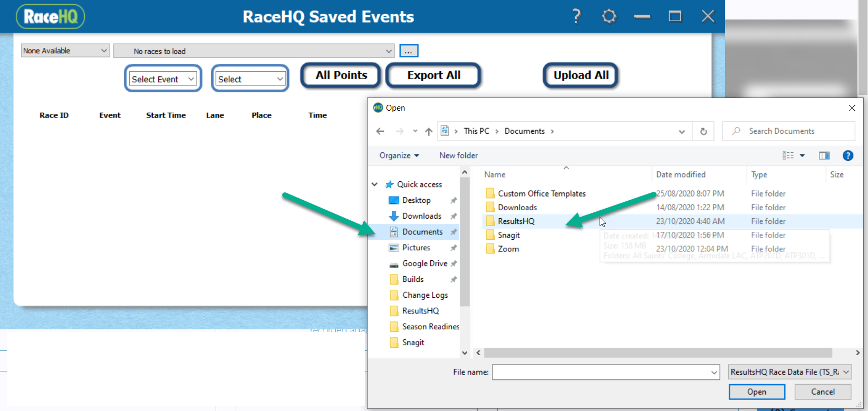Sort files by Size column
The width and height of the screenshot is (868, 411).
(837, 174)
